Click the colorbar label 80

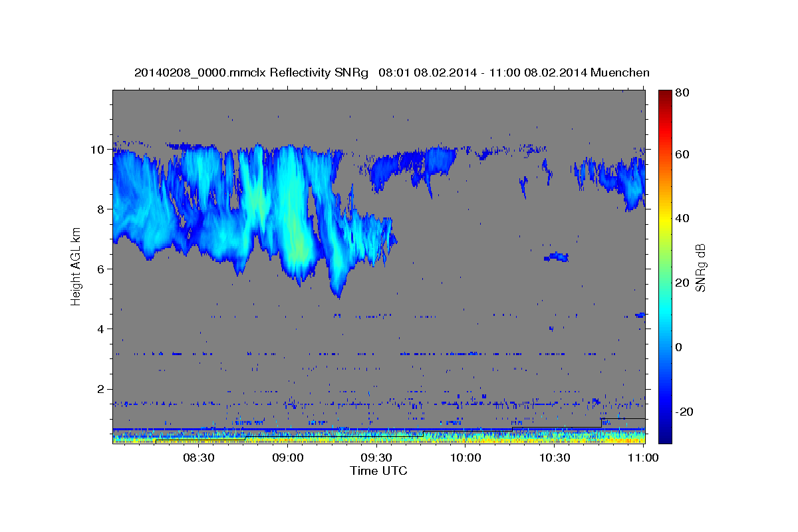[x=682, y=93]
